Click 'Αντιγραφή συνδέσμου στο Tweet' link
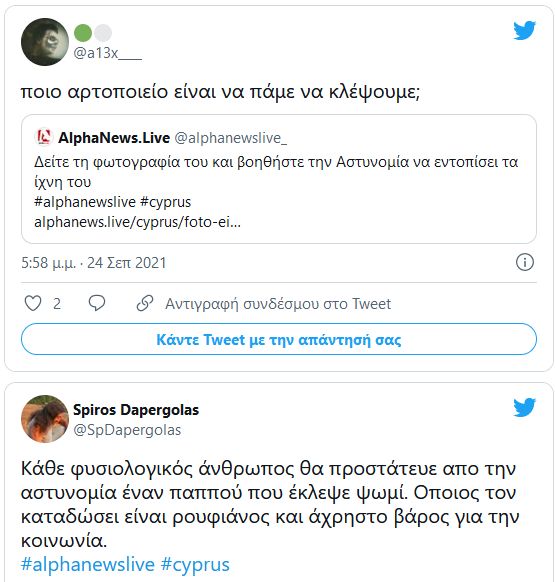 click(278, 304)
